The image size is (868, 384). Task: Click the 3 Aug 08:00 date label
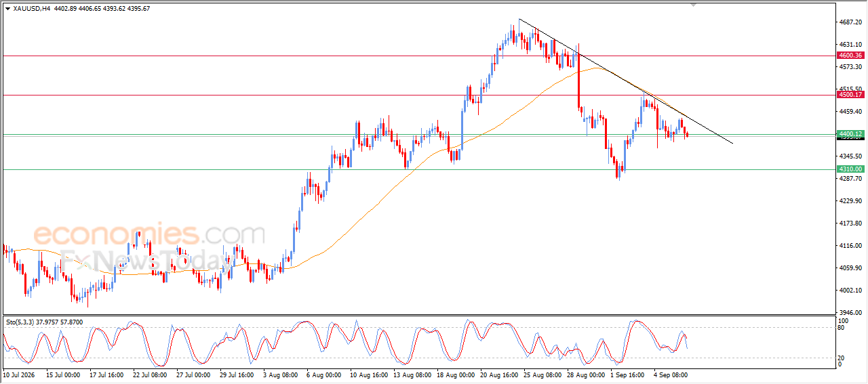pos(280,374)
